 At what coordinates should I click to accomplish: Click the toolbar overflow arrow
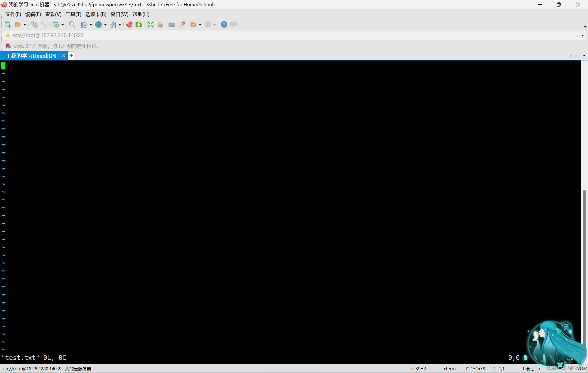pyautogui.click(x=585, y=27)
